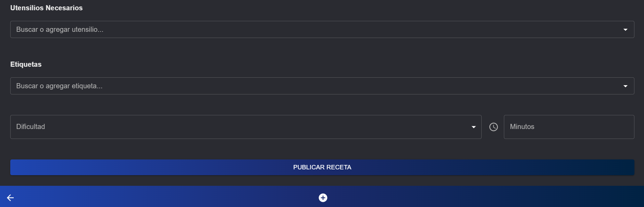Click the Etiquetas section label
Viewport: 644px width, 207px height.
tap(26, 64)
